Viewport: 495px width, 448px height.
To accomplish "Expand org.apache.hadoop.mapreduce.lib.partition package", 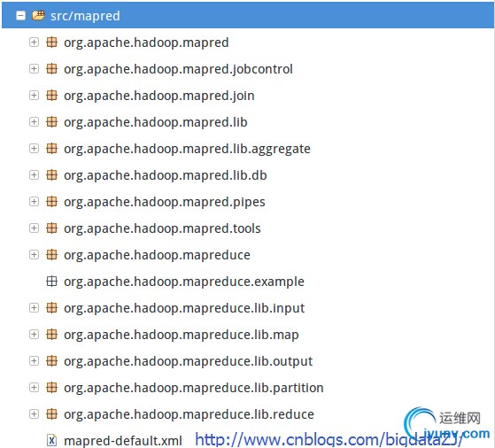I will point(34,387).
